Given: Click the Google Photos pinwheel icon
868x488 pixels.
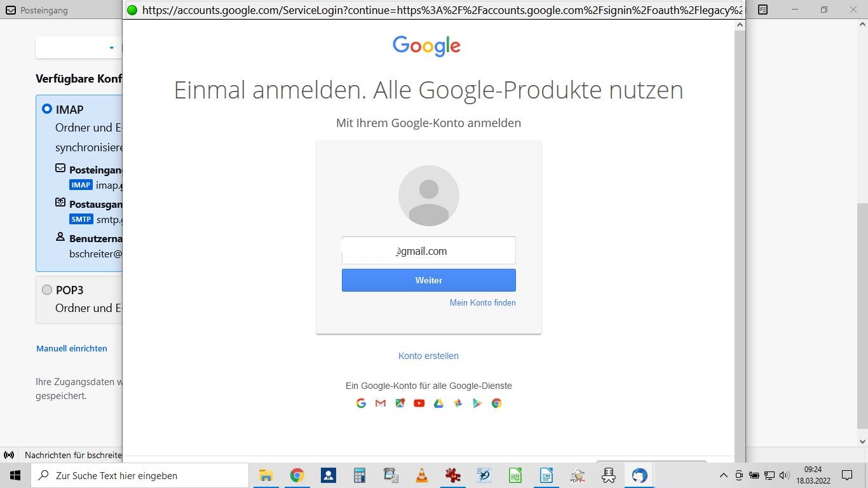Looking at the screenshot, I should [x=458, y=403].
